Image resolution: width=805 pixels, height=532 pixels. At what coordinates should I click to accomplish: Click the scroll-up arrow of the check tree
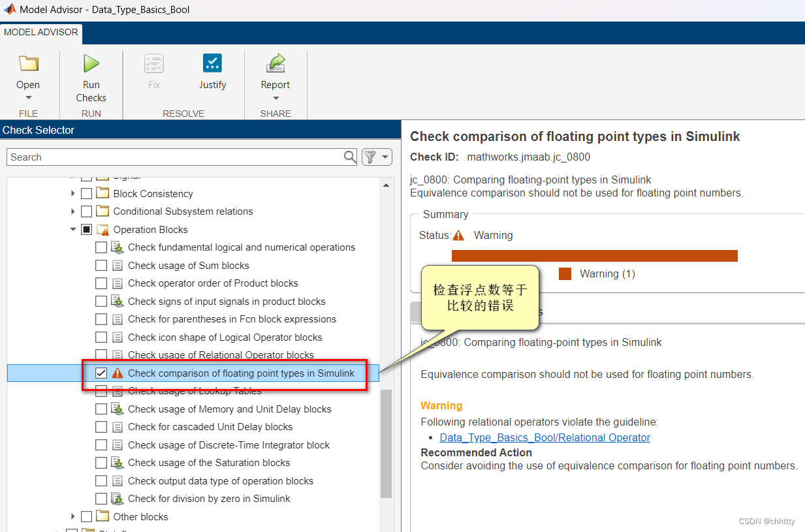386,185
